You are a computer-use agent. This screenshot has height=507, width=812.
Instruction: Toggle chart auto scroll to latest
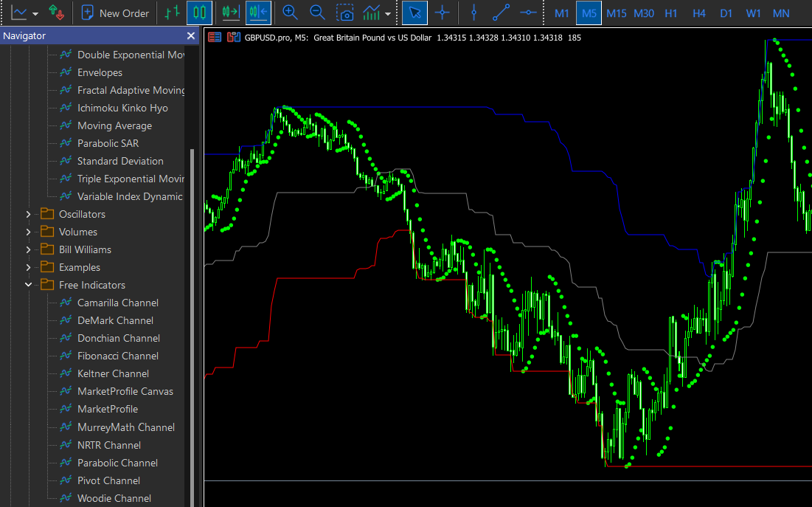tap(258, 13)
